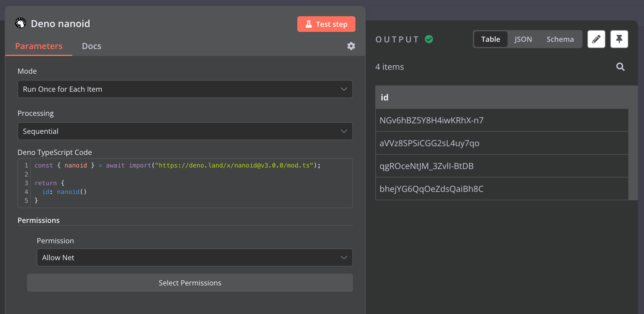Open the Mode dropdown
This screenshot has width=644, height=314.
[185, 89]
